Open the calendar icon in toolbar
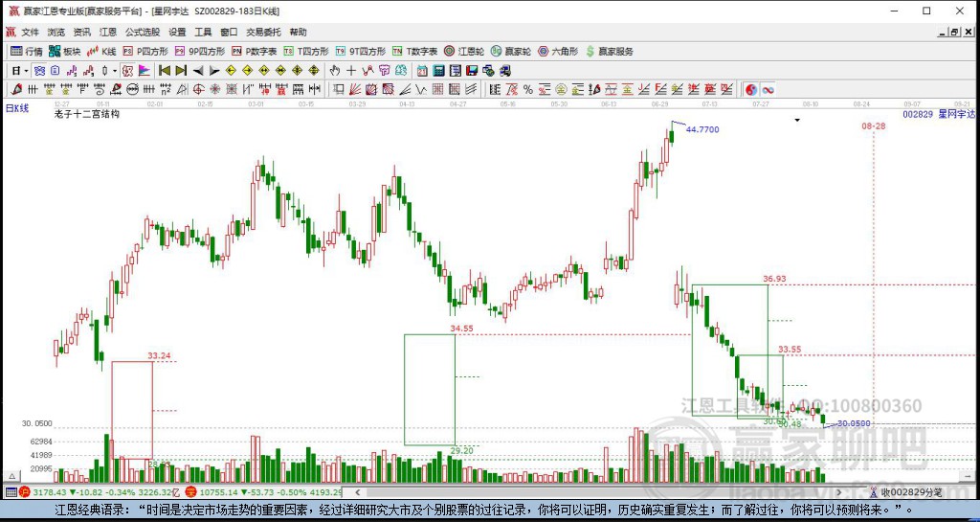Viewport: 980px width, 522px height. pos(422,71)
